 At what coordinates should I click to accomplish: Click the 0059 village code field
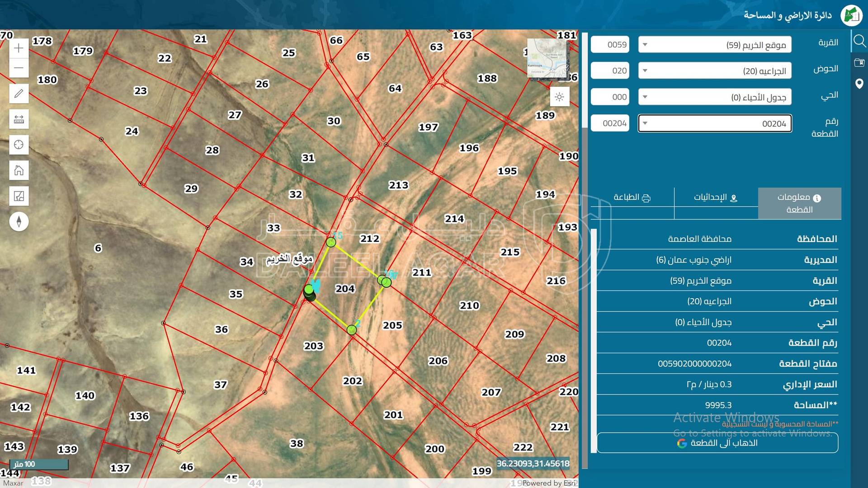(x=610, y=45)
